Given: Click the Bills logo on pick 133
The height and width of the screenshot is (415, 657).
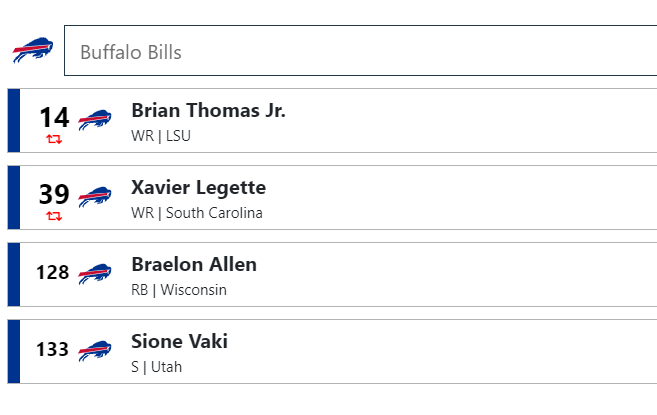Looking at the screenshot, I should click(95, 351).
